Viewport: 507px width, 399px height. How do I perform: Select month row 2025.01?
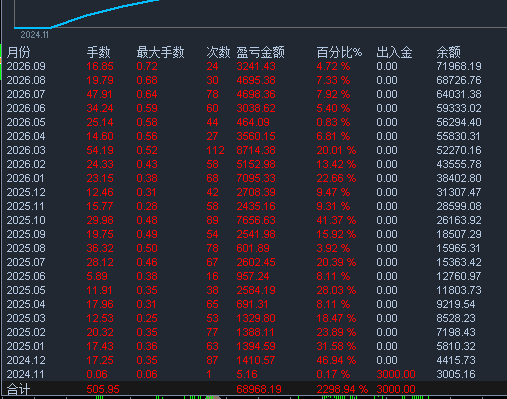[253, 346]
